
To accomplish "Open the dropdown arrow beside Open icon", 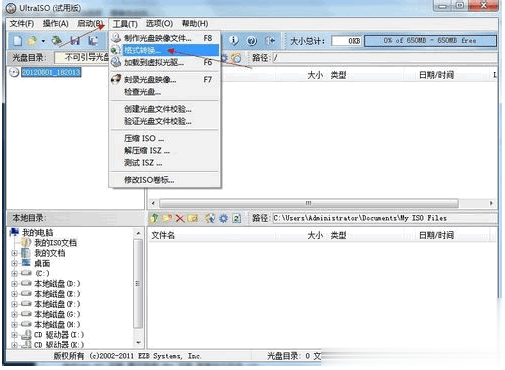I will pyautogui.click(x=43, y=41).
